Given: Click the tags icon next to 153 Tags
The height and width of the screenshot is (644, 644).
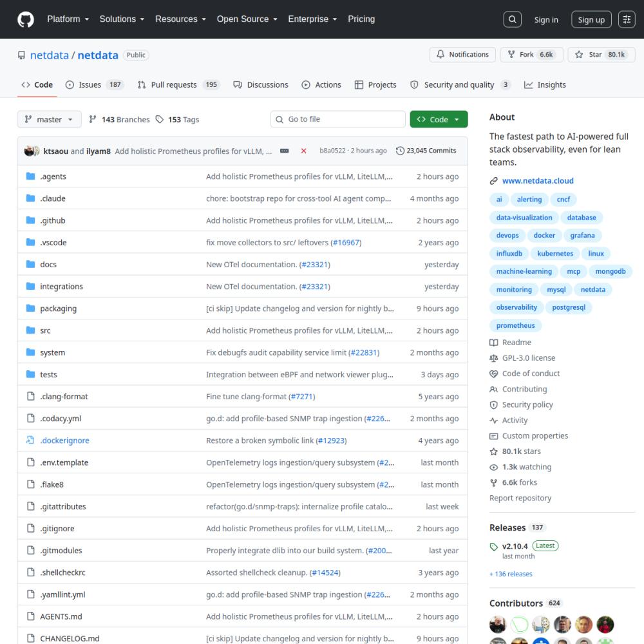Looking at the screenshot, I should pos(160,120).
